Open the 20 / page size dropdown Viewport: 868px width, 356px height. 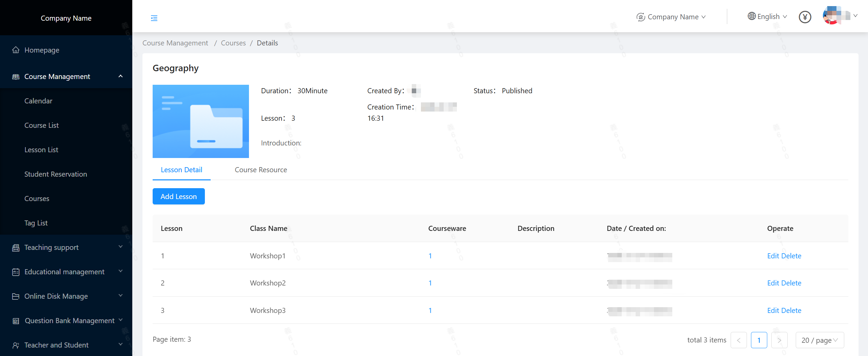(819, 340)
